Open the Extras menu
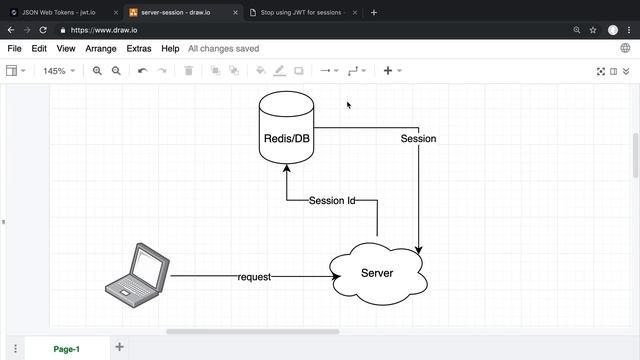 click(139, 49)
